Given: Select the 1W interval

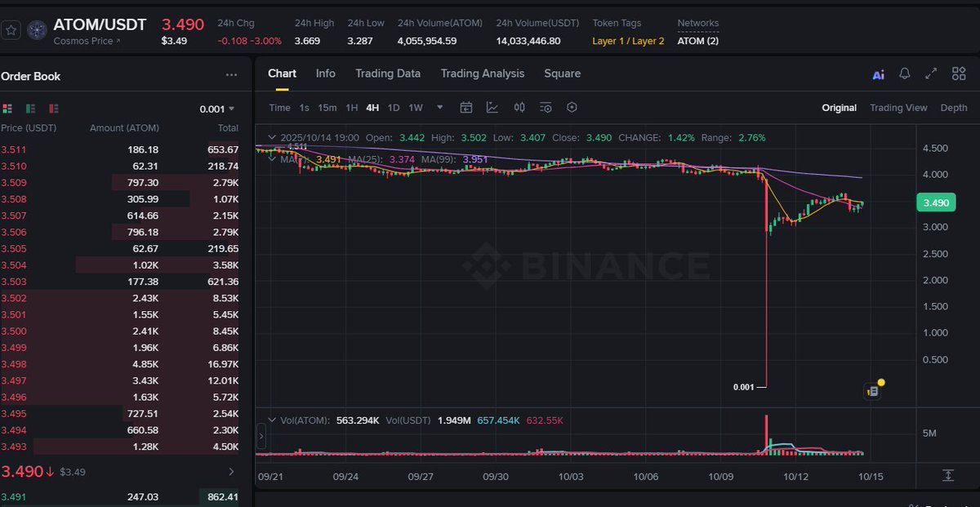Looking at the screenshot, I should [416, 108].
